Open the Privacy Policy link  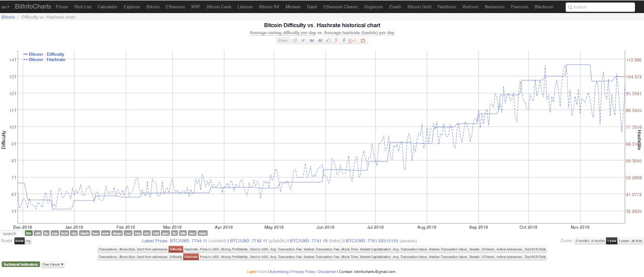[x=303, y=271]
